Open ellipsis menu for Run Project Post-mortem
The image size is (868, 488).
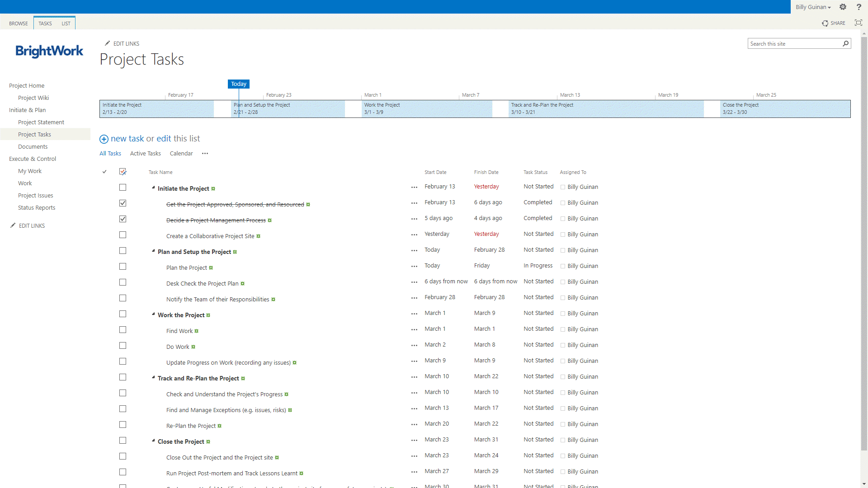click(414, 472)
